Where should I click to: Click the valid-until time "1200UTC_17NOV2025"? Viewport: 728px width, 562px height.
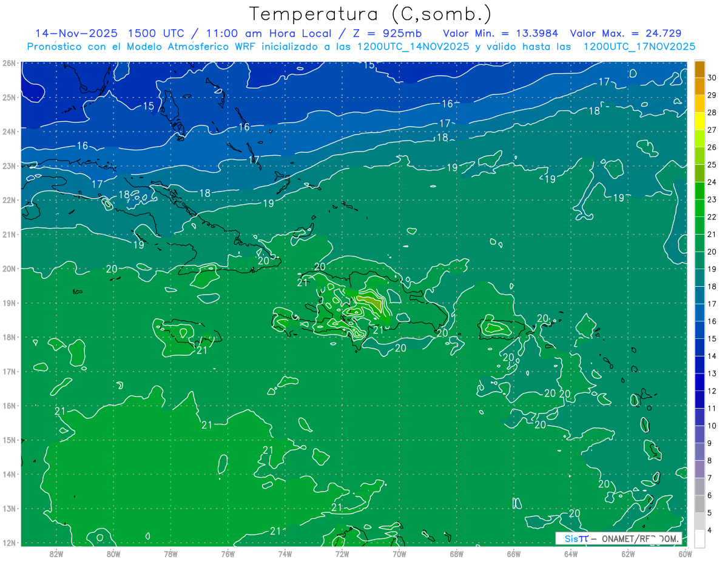coord(639,47)
